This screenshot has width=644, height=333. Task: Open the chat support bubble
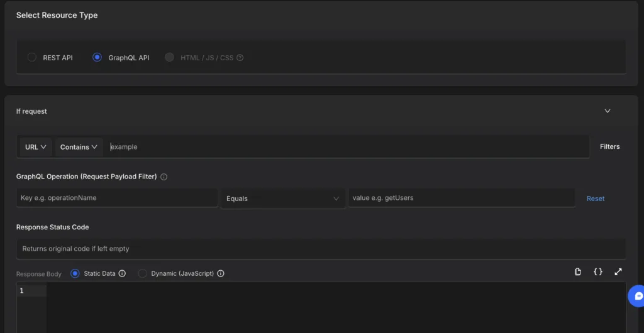[638, 296]
